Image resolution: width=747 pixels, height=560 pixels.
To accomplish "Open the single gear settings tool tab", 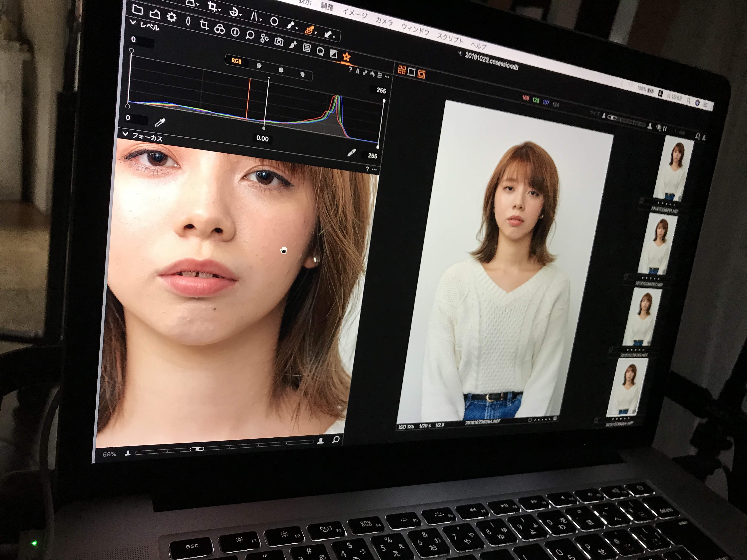I will tap(172, 17).
